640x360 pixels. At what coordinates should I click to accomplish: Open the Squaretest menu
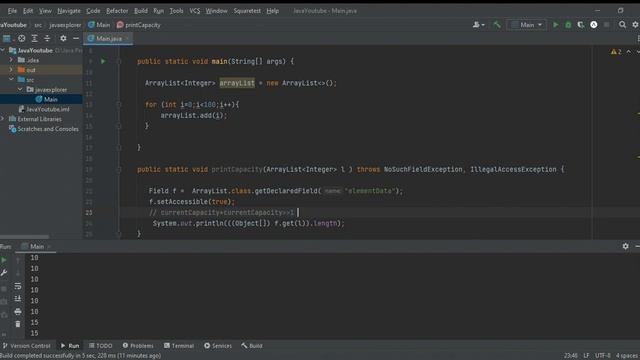click(x=247, y=11)
